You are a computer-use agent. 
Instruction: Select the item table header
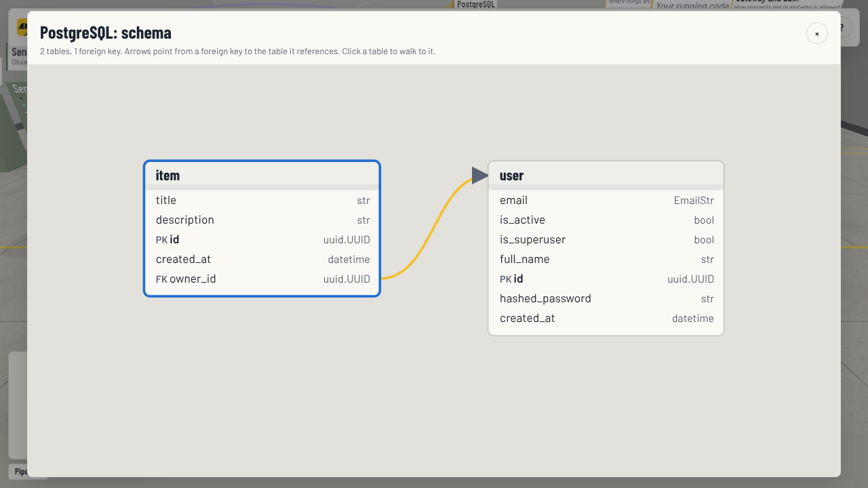pos(262,175)
